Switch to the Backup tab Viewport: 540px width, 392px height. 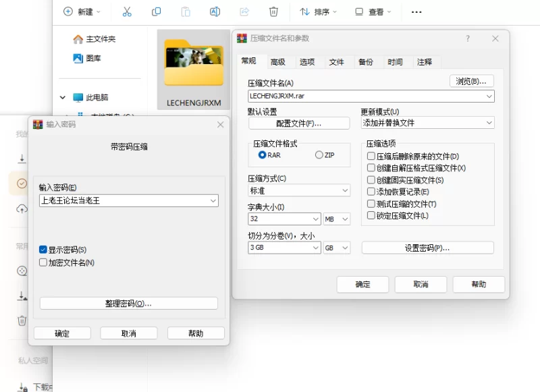click(365, 62)
